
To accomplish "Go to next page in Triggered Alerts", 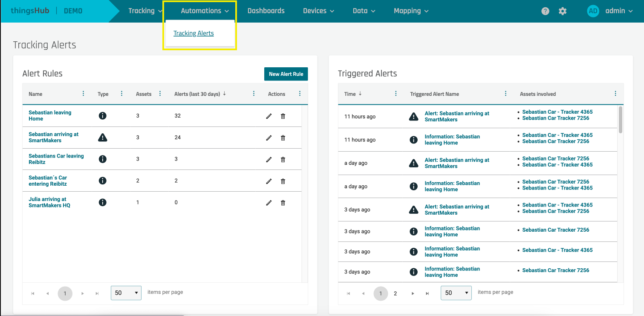I will 413,293.
